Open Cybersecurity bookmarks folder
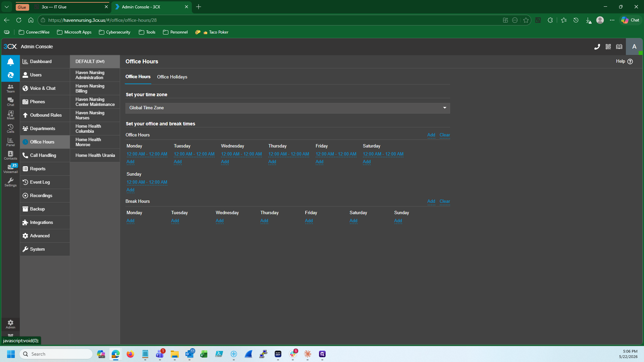Screen dimensions: 644x362 [114, 32]
